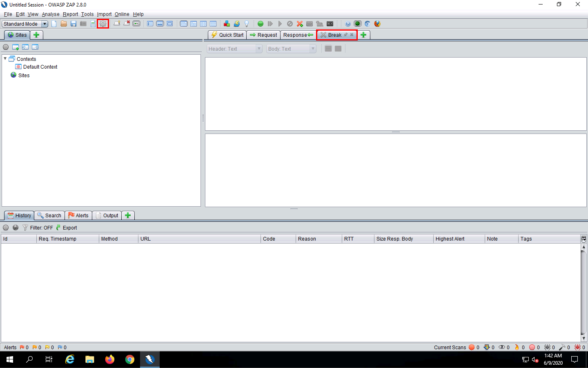Image resolution: width=588 pixels, height=368 pixels.
Task: Toggle the scope target icon in History toolbar
Action: click(x=6, y=227)
